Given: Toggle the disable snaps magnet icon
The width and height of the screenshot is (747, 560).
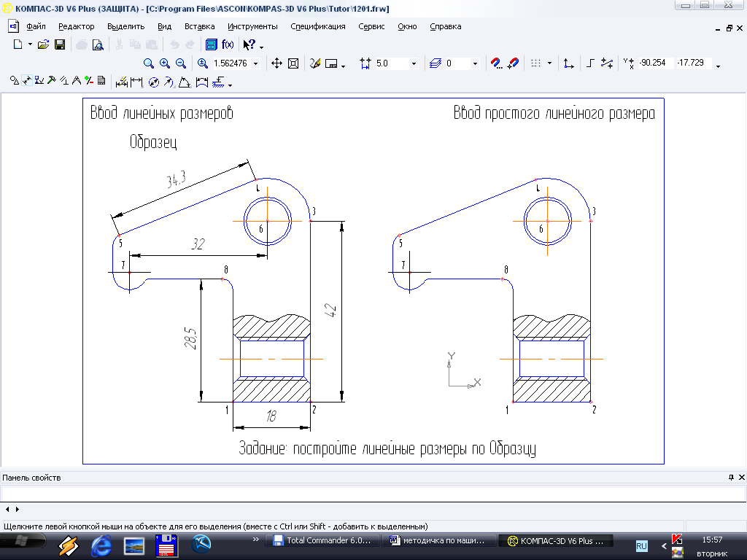Looking at the screenshot, I should tap(513, 63).
